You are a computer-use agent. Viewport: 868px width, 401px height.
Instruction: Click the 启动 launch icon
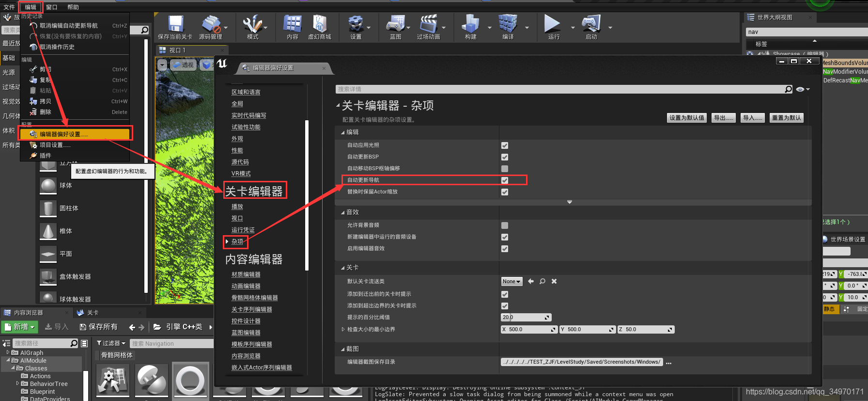coord(591,24)
